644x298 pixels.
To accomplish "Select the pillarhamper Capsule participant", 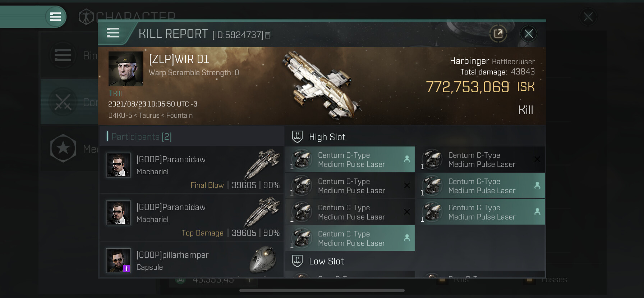I will 192,261.
